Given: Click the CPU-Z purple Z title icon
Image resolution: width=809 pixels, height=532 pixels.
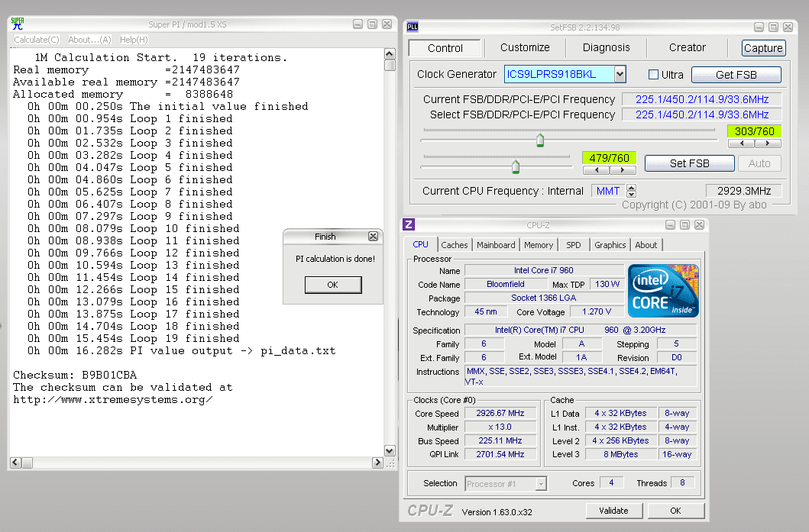Looking at the screenshot, I should (409, 224).
